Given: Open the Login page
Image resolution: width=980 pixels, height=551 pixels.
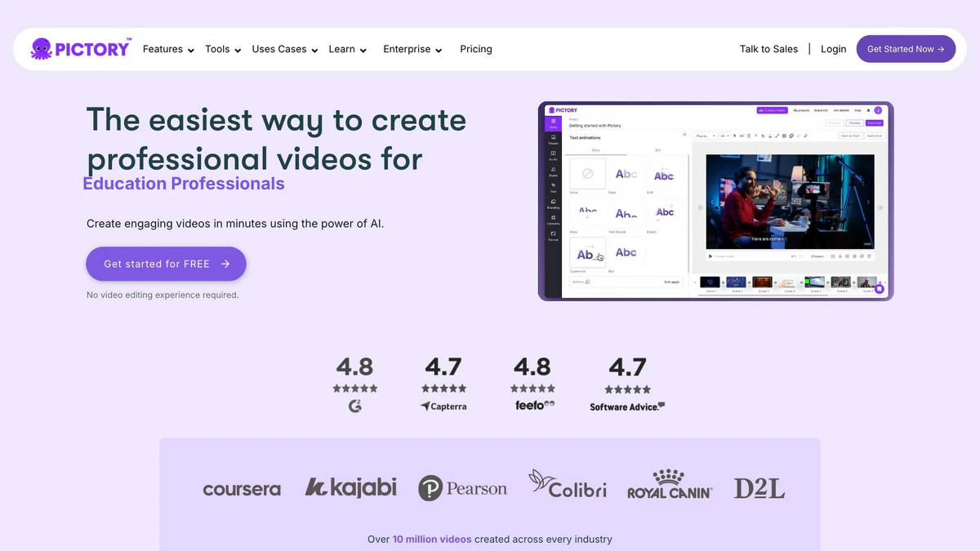Looking at the screenshot, I should (833, 49).
